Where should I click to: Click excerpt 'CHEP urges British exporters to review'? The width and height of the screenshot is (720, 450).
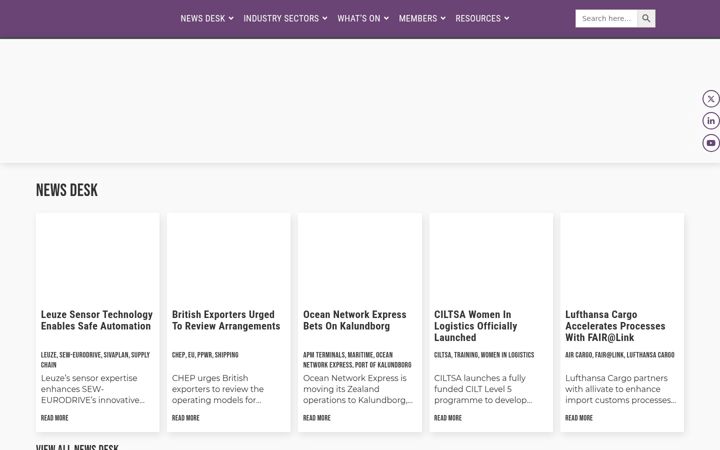click(x=218, y=389)
